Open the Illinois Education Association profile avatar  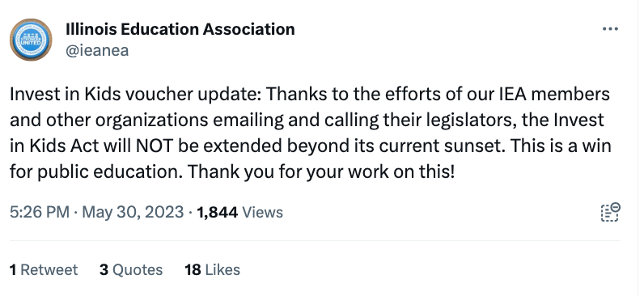(x=31, y=40)
